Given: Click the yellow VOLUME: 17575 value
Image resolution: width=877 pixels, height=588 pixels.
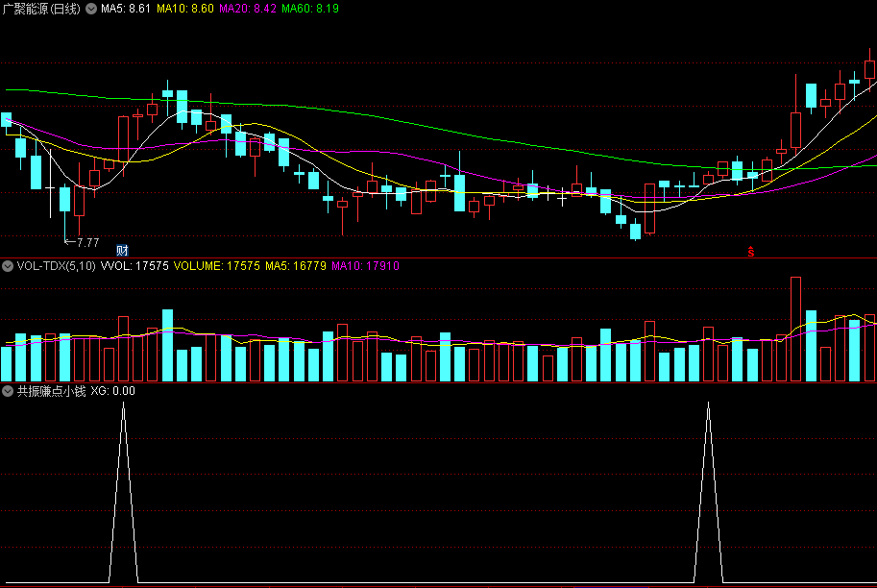Looking at the screenshot, I should (x=217, y=266).
